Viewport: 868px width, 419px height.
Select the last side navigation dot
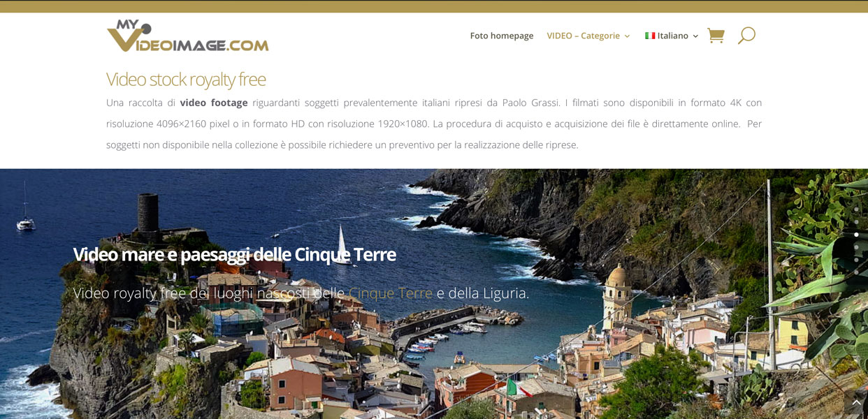coord(856,272)
